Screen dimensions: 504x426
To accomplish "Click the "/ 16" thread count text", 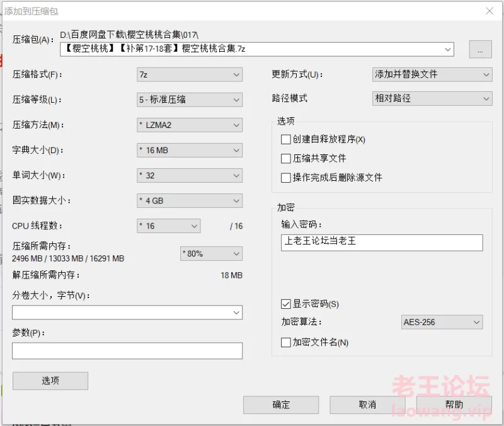I will (x=236, y=226).
